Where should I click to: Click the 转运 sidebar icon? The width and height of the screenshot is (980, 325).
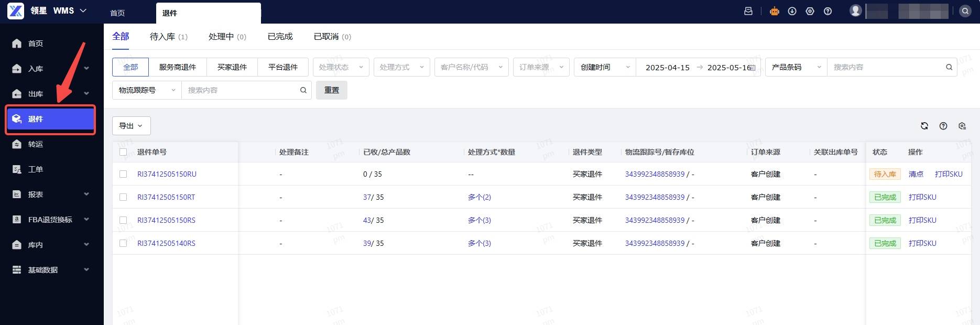tap(17, 144)
